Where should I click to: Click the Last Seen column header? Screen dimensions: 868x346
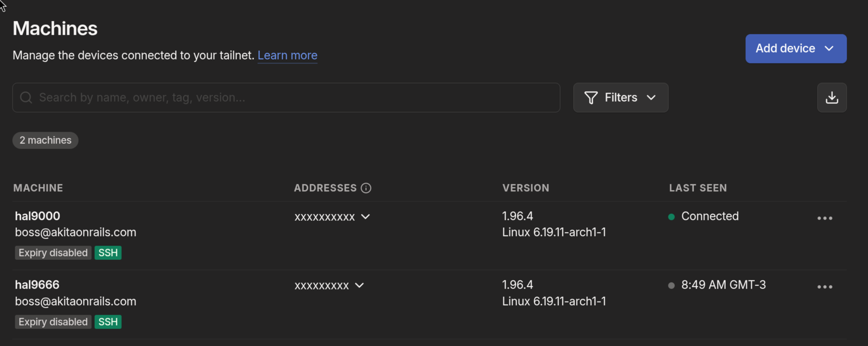click(698, 188)
